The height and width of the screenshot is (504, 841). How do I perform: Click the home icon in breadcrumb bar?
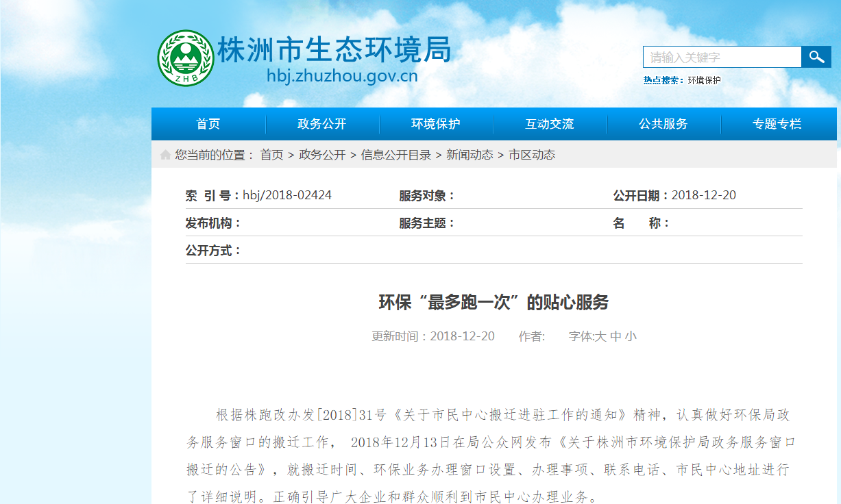point(165,155)
